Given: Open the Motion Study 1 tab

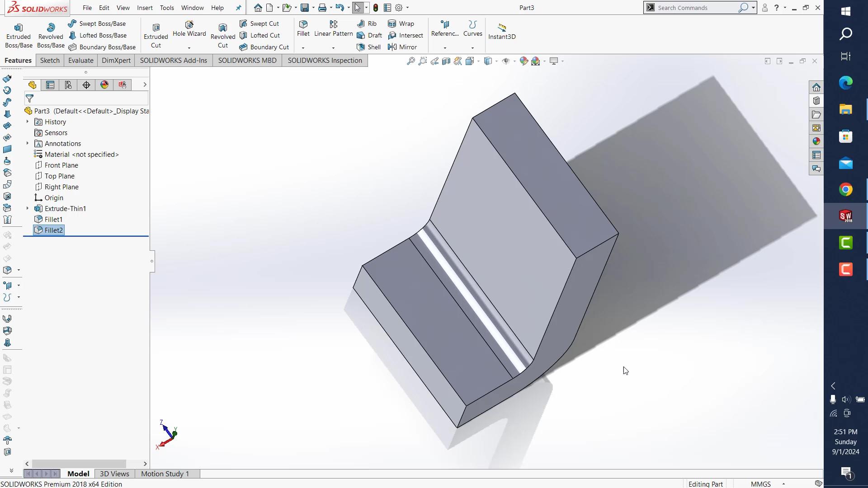Looking at the screenshot, I should click(165, 474).
